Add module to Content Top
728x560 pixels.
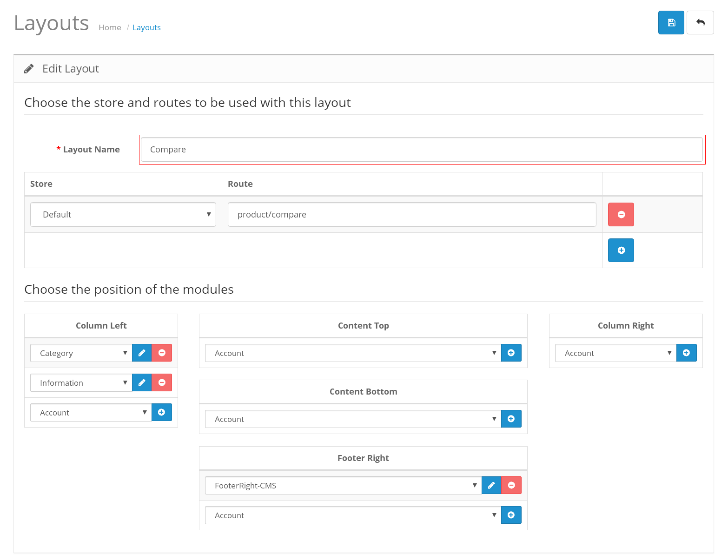(x=511, y=353)
